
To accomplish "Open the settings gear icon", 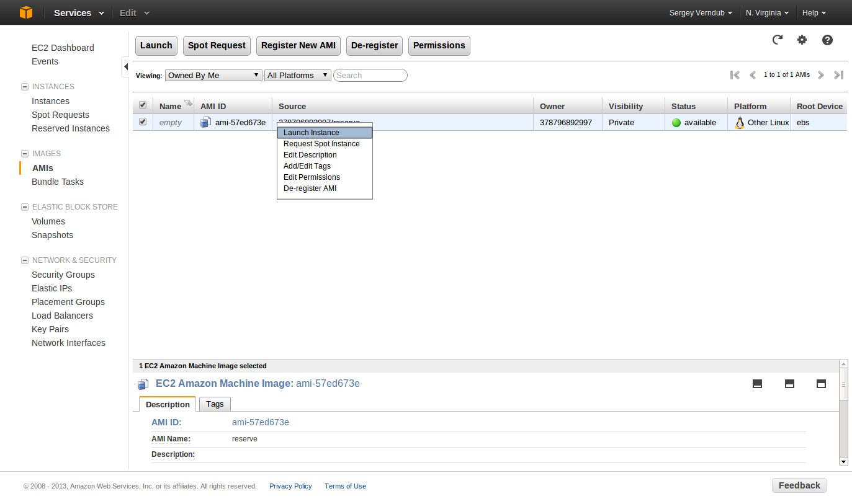I will (x=802, y=40).
